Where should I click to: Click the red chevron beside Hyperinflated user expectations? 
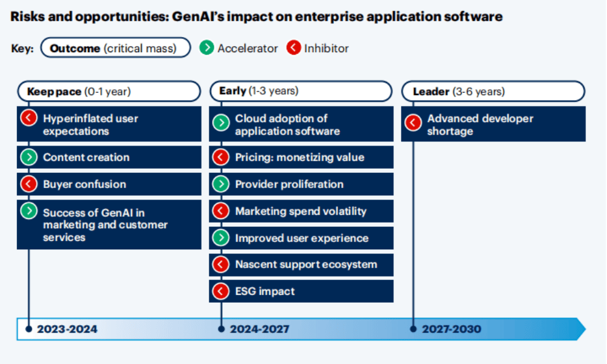(29, 118)
